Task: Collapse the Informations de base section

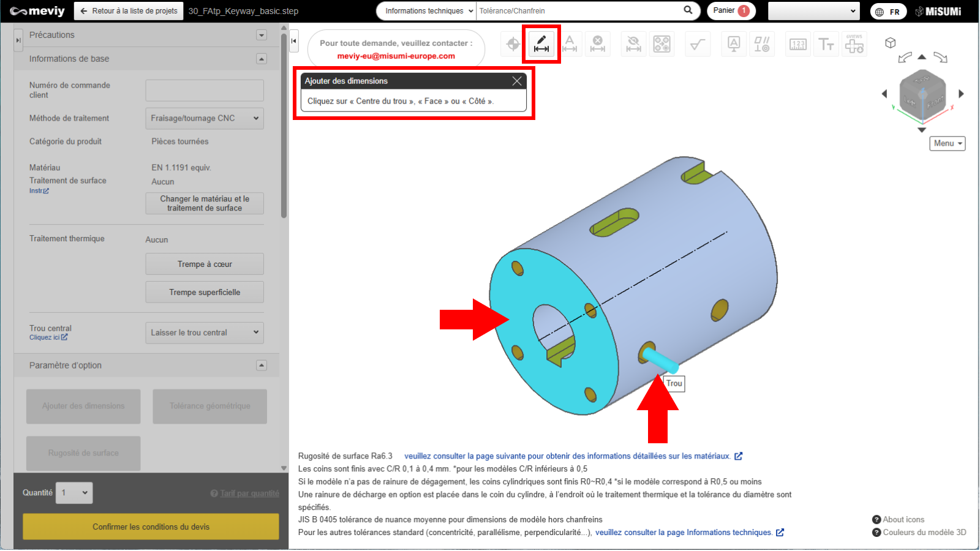Action: (262, 59)
